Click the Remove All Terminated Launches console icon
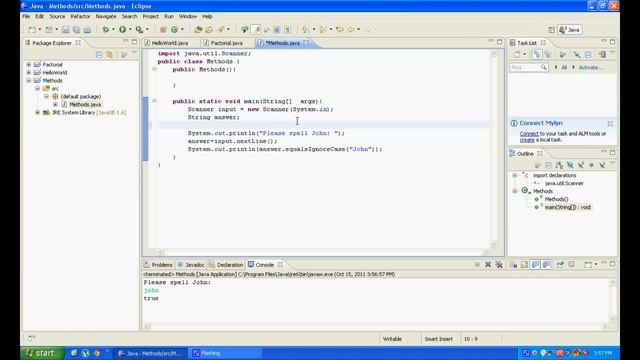This screenshot has width=640, height=360. 499,264
